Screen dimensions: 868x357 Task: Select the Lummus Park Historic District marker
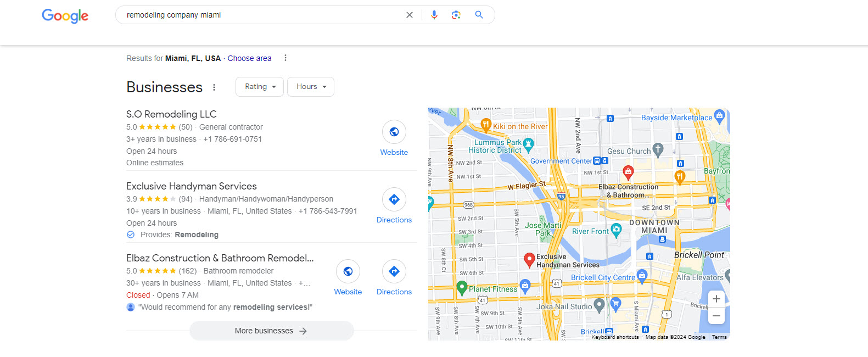click(x=528, y=145)
